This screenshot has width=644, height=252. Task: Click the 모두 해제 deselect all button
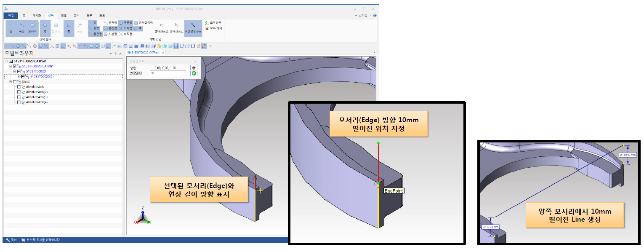(213, 28)
